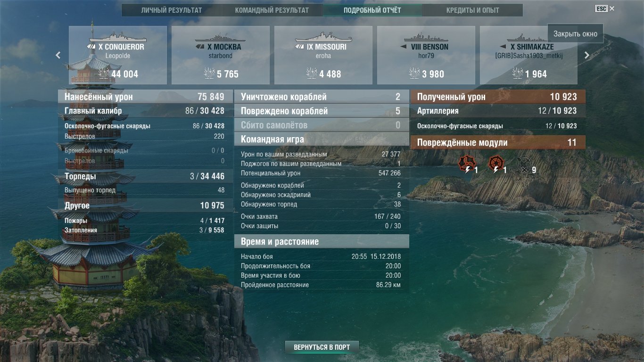Select the IX Missouri ship card

pyautogui.click(x=323, y=55)
